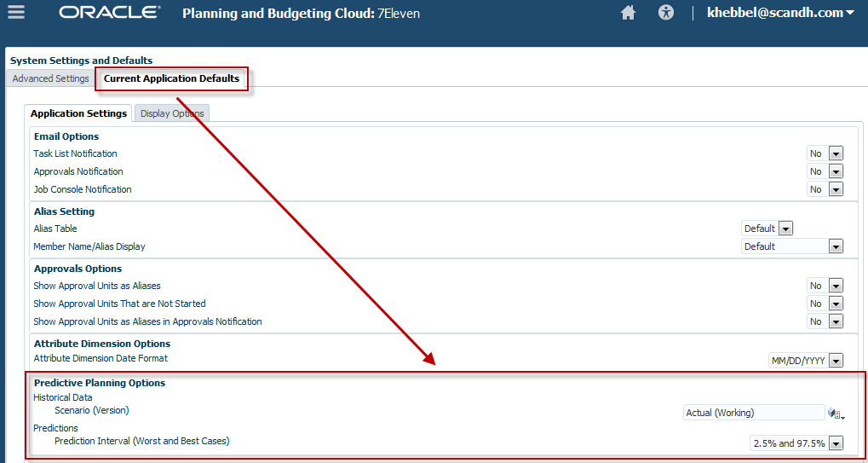This screenshot has height=463, width=868.
Task: Select Current Application Defaults tab
Action: point(171,78)
